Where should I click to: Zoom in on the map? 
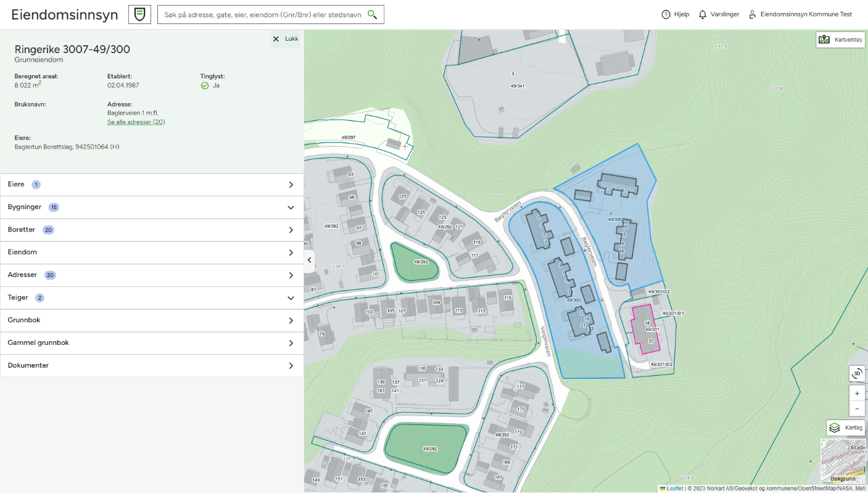coord(857,393)
